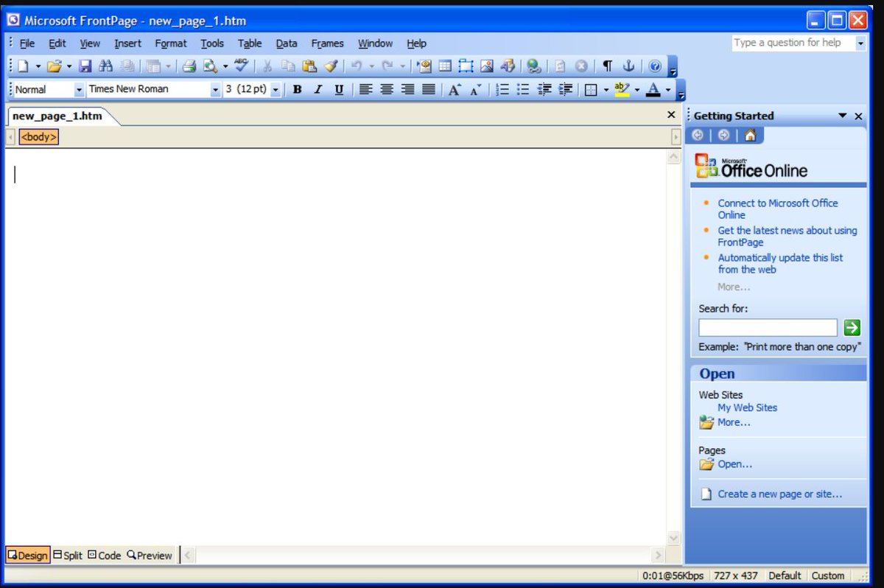
Task: Run the spelling check icon
Action: pos(242,66)
